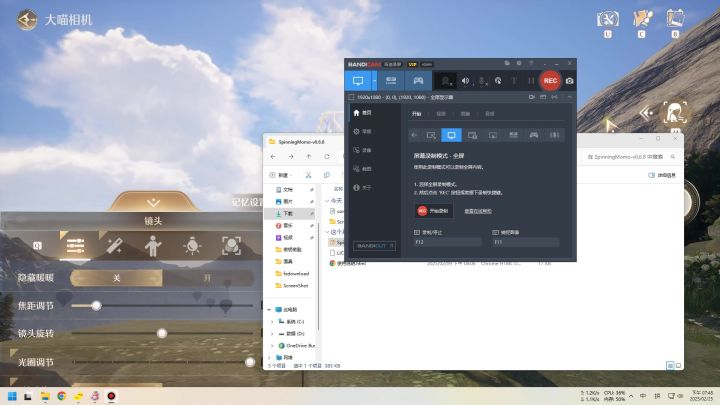This screenshot has width=720, height=405.
Task: Select the light bulb lighting tab in game
Action: coord(192,246)
